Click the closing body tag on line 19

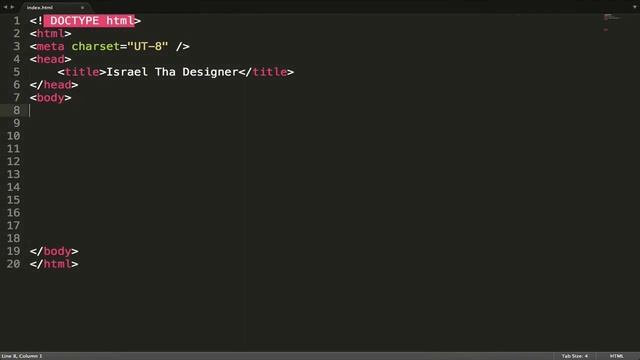[x=54, y=251]
